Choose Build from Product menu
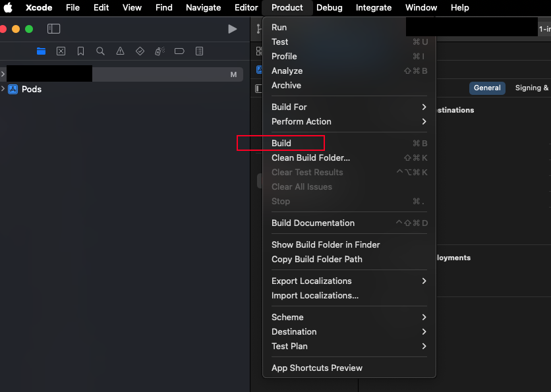 coord(349,144)
